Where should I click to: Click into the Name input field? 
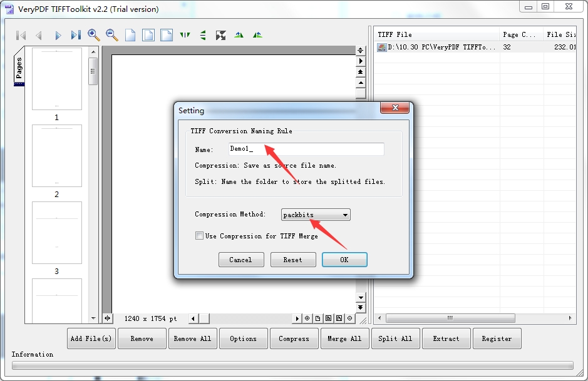coord(306,149)
